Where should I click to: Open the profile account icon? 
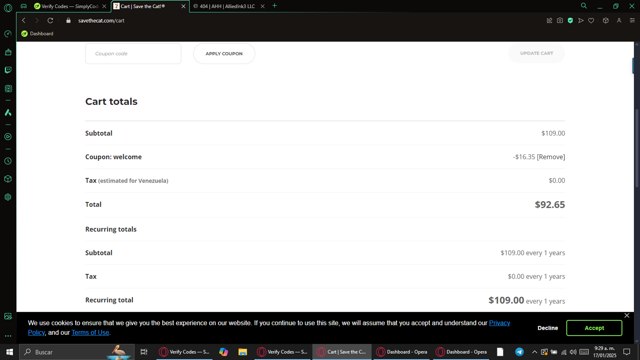click(619, 20)
